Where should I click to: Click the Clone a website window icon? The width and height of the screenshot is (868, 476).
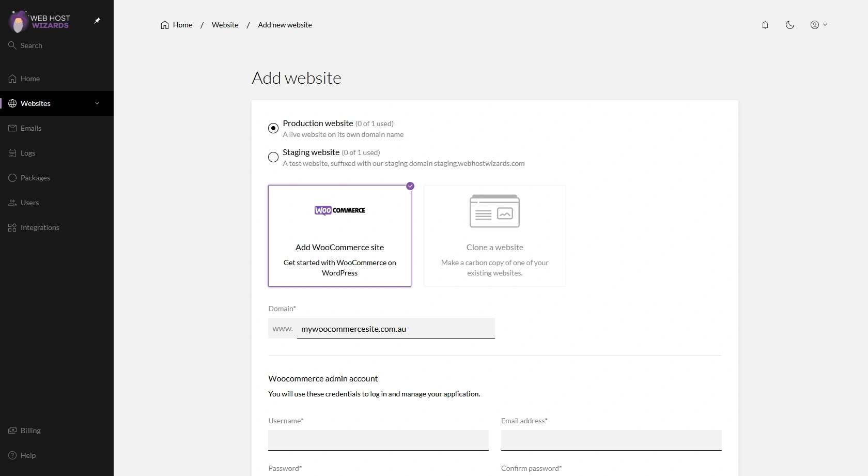pos(494,211)
